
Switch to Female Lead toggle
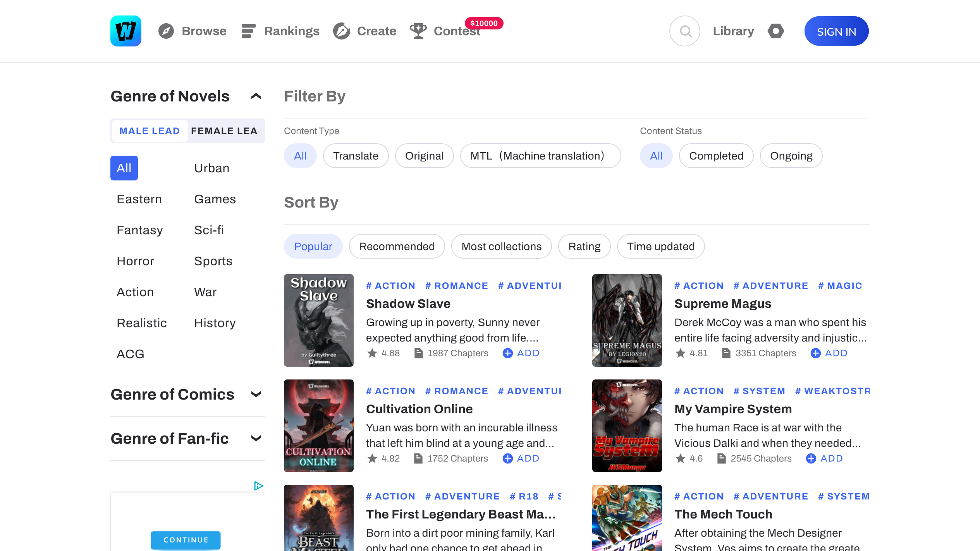(x=224, y=131)
